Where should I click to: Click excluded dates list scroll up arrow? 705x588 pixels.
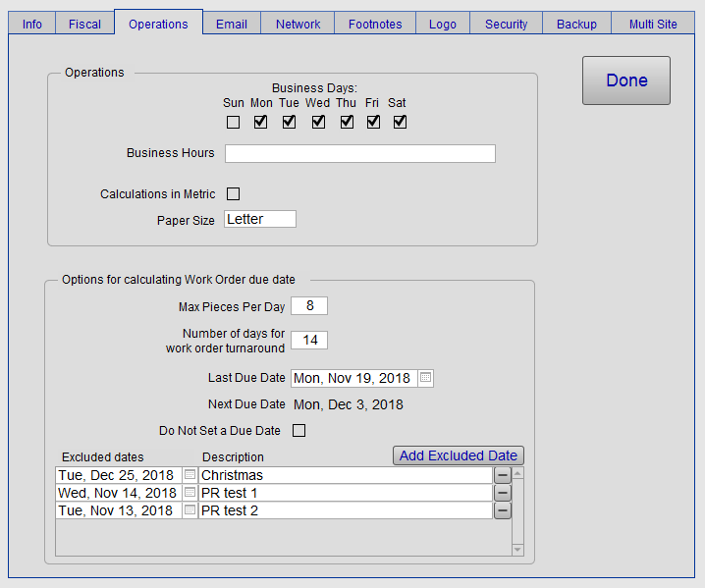[x=518, y=473]
